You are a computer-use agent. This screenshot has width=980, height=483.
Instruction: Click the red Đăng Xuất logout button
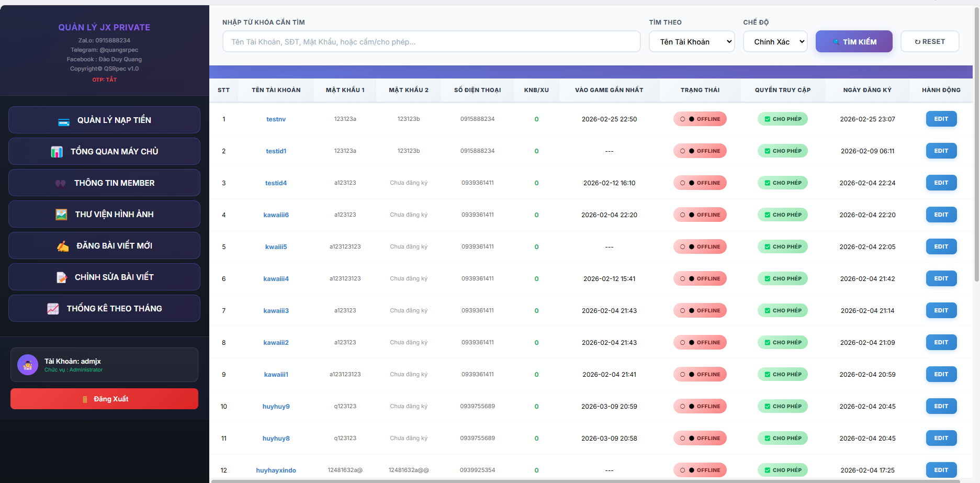pyautogui.click(x=104, y=399)
